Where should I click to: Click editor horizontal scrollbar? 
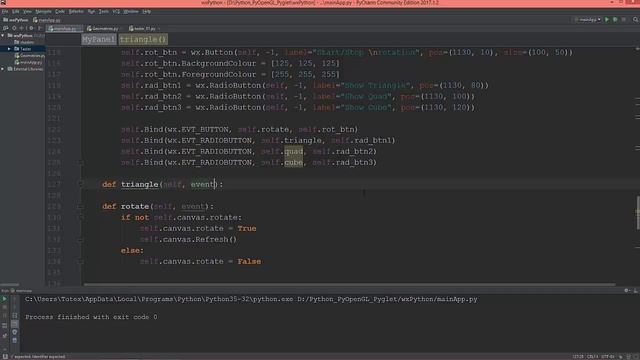(350, 284)
